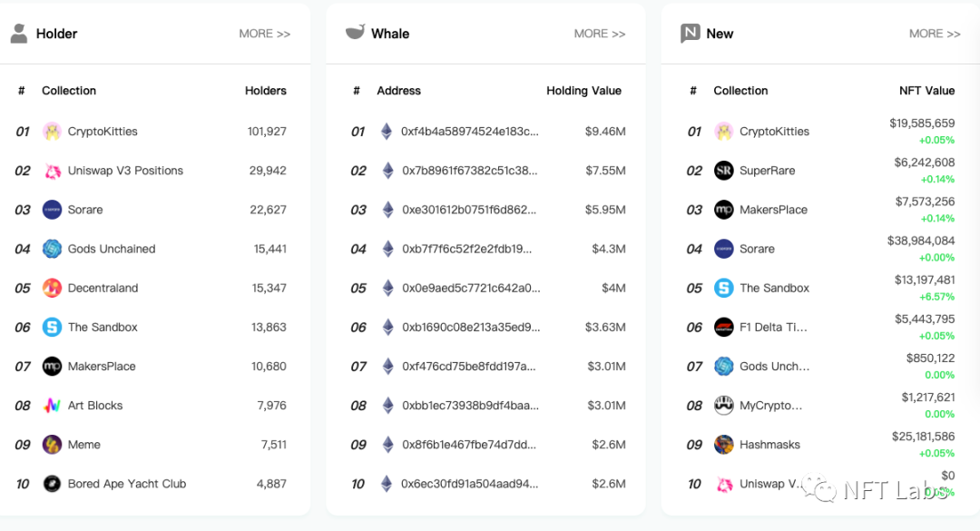Click the Address column header
The width and height of the screenshot is (980, 531).
(398, 91)
